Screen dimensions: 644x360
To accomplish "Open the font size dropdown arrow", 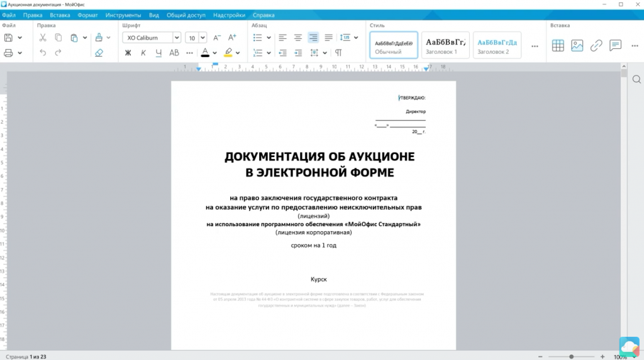I will click(x=203, y=38).
